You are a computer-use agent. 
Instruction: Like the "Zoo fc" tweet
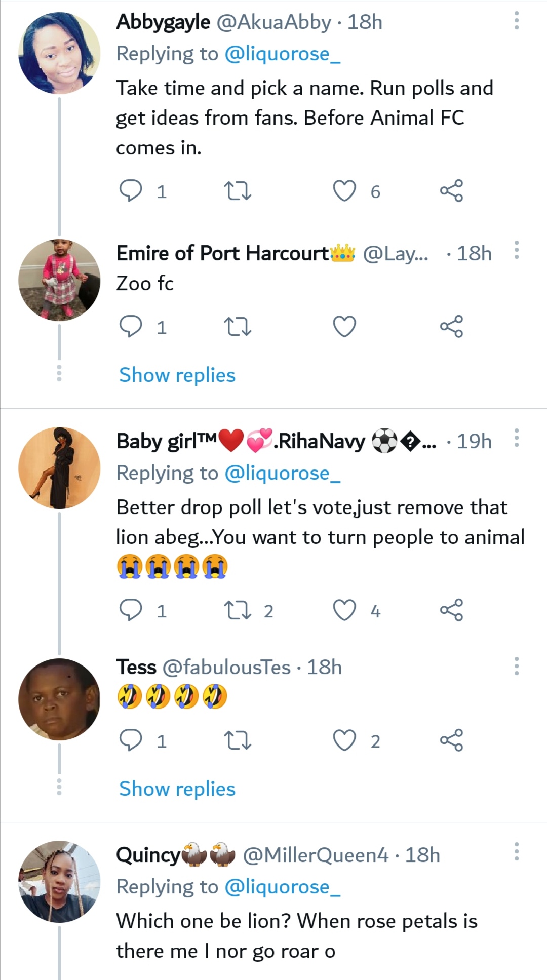pos(344,327)
